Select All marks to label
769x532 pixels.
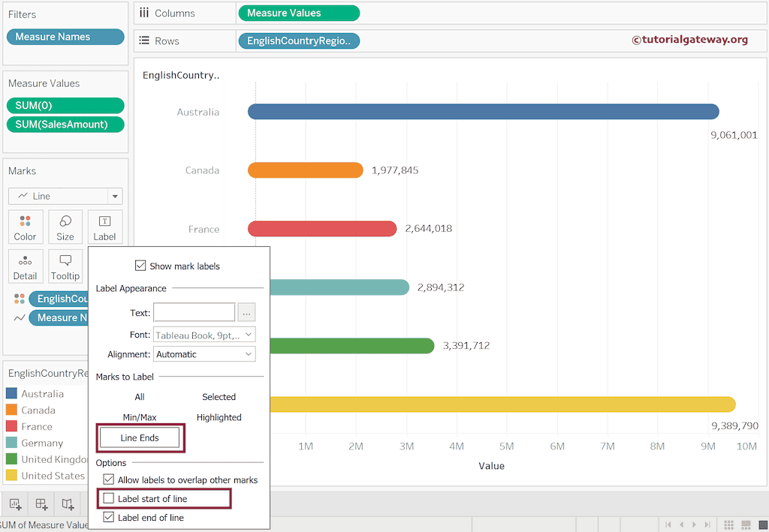click(x=140, y=397)
